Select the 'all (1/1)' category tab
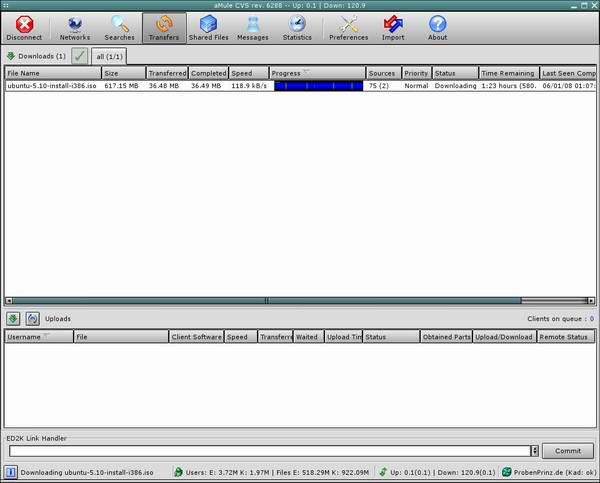600x483 pixels. click(109, 57)
